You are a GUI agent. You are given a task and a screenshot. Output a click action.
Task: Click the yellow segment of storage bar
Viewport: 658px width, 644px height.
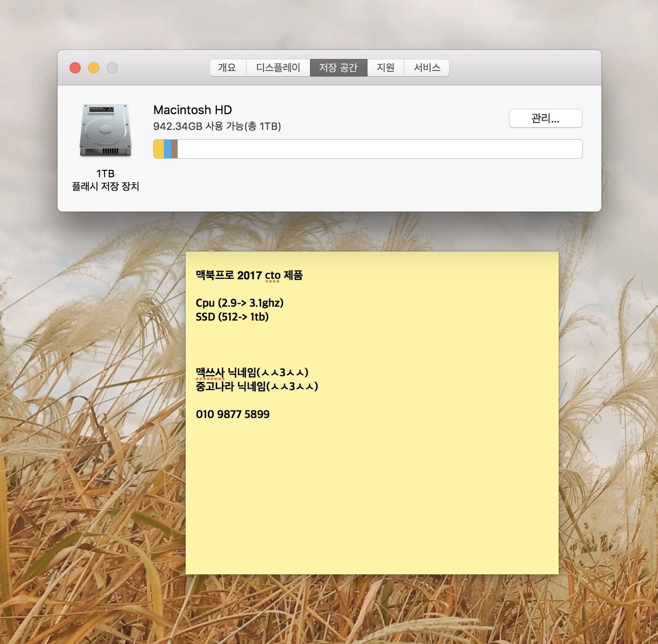[159, 149]
